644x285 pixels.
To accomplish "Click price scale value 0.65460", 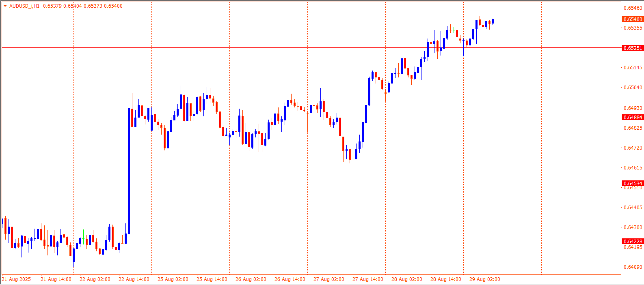I will pyautogui.click(x=633, y=8).
